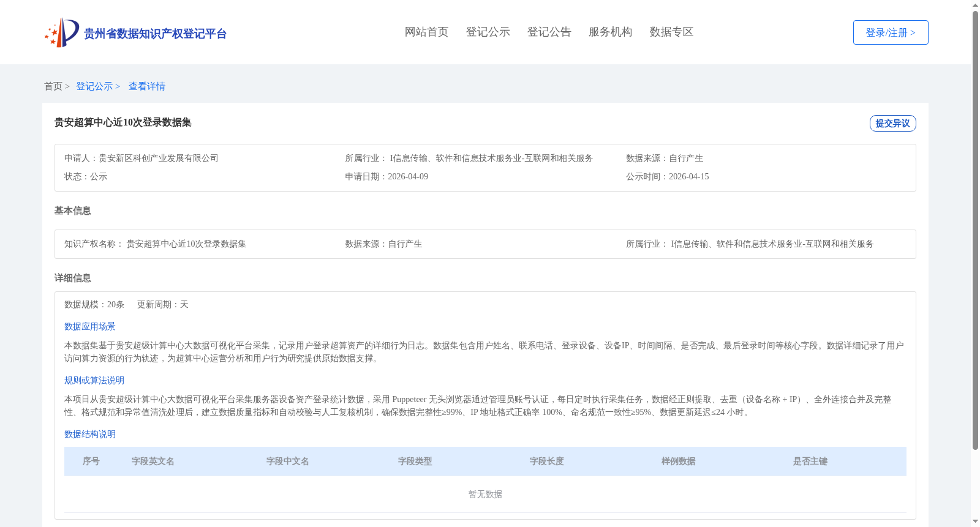The image size is (980, 527).
Task: Open the 网站首页 menu item
Action: click(x=426, y=32)
